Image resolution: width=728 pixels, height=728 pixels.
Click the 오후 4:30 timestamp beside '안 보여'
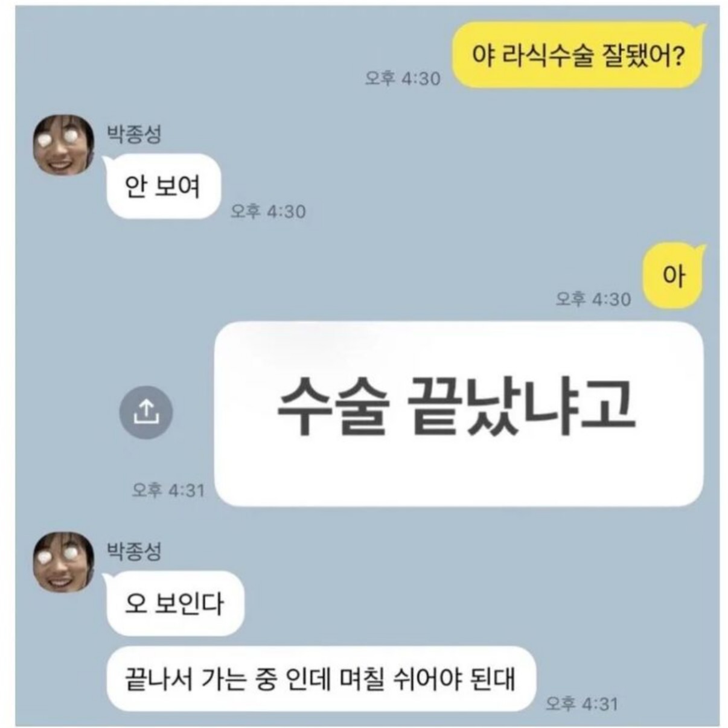[268, 211]
